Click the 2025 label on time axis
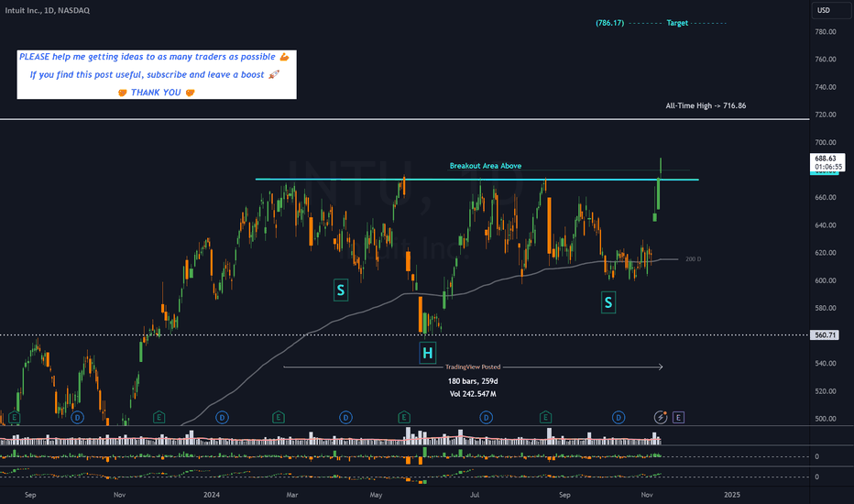854x504 pixels. (732, 495)
